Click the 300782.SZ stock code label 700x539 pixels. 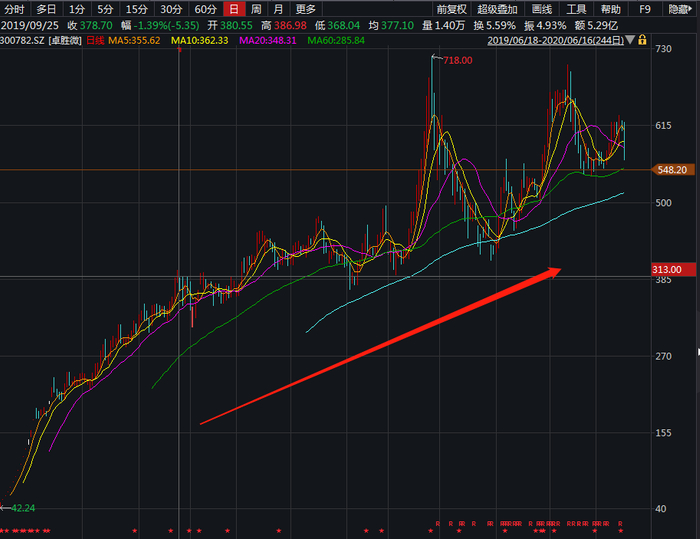24,41
